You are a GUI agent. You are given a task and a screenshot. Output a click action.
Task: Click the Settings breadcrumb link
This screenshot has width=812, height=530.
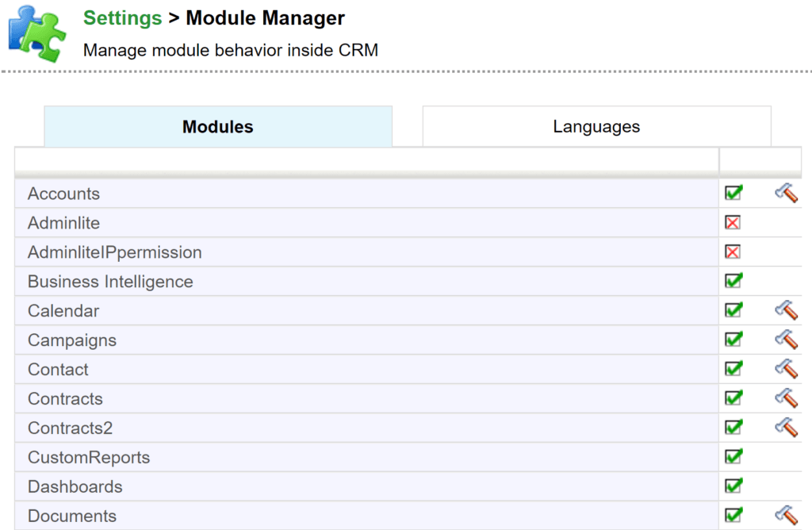pyautogui.click(x=122, y=17)
